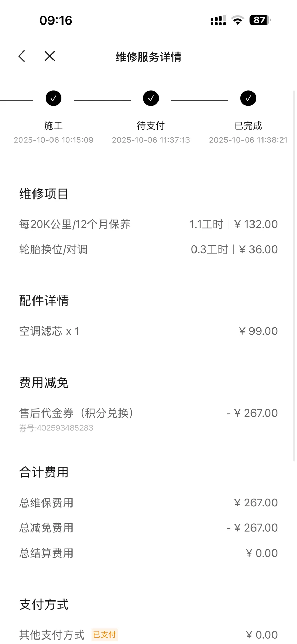
Task: Tap the battery indicator in status bar
Action: [x=260, y=20]
